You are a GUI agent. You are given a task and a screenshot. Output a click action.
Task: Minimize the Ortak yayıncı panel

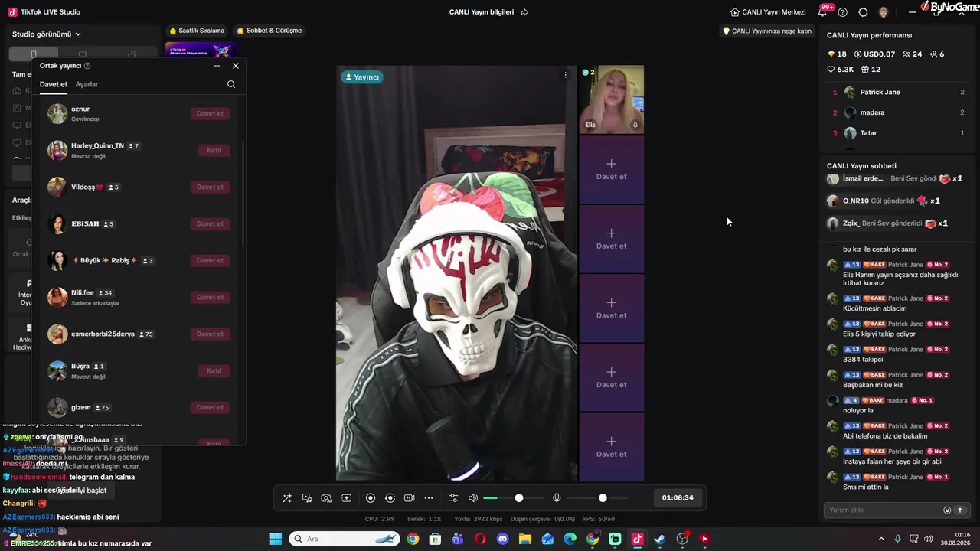pos(217,66)
